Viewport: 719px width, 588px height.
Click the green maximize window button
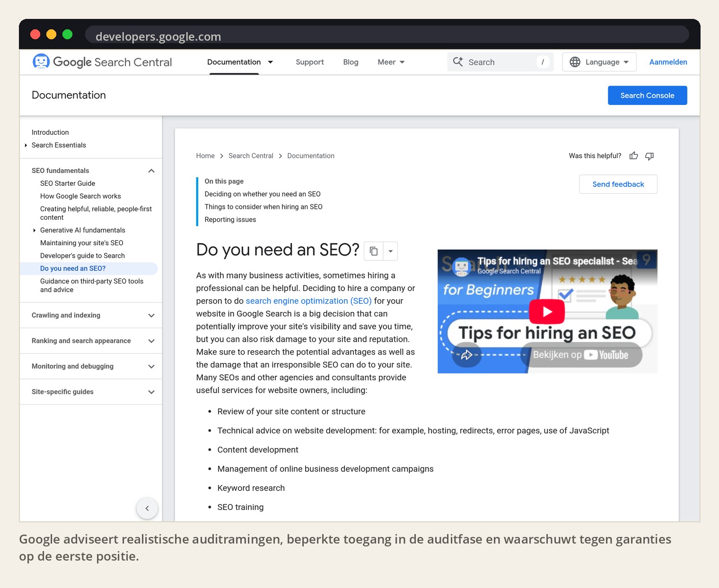click(x=68, y=34)
